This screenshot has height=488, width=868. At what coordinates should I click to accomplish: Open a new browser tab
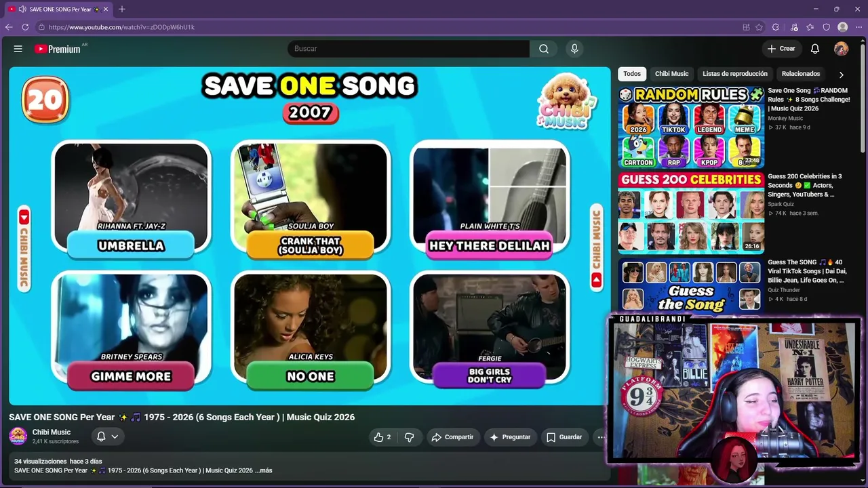pos(122,9)
